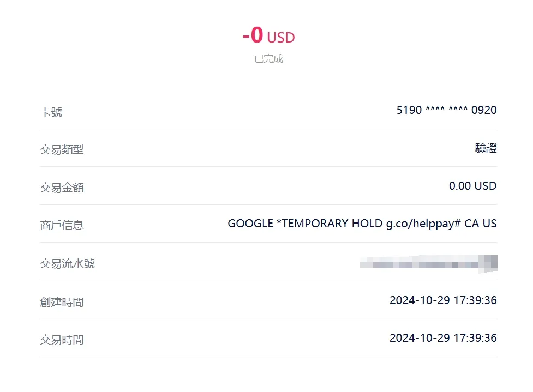Image resolution: width=533 pixels, height=392 pixels.
Task: Click the 交易流水號 field label
Action: point(67,263)
